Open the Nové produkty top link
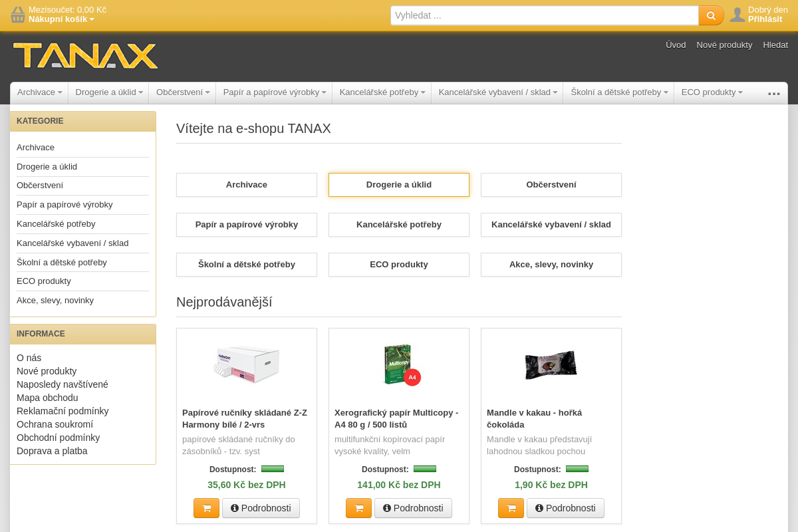 [x=724, y=45]
